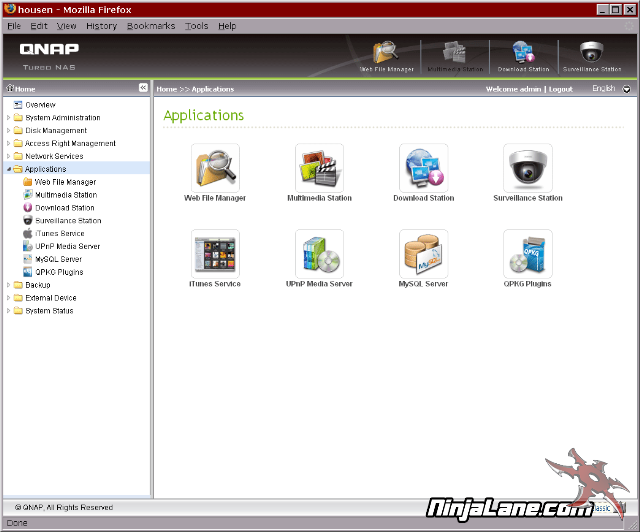The image size is (640, 532).
Task: Click Backup folder label
Action: pos(38,285)
